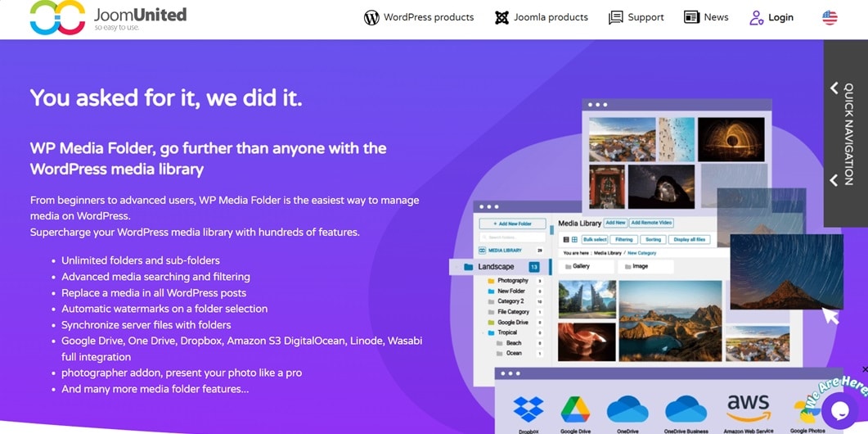Click the star trails mountain image
Image resolution: width=868 pixels, height=434 pixels.
point(787,272)
